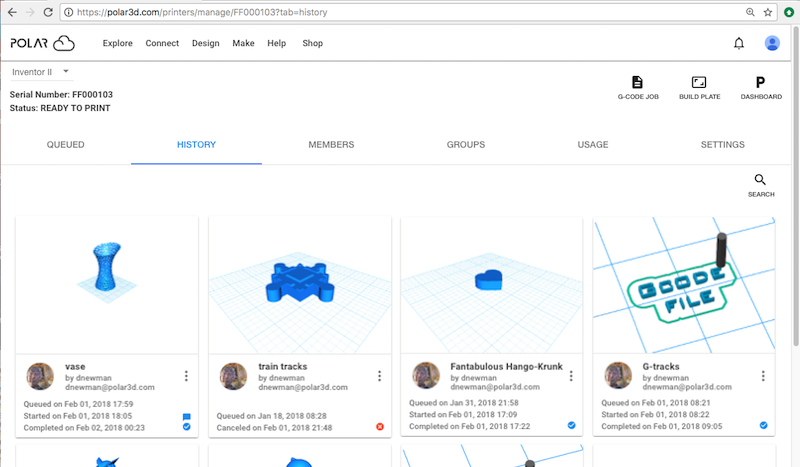Click the vase job title
This screenshot has width=800, height=467.
pos(75,366)
